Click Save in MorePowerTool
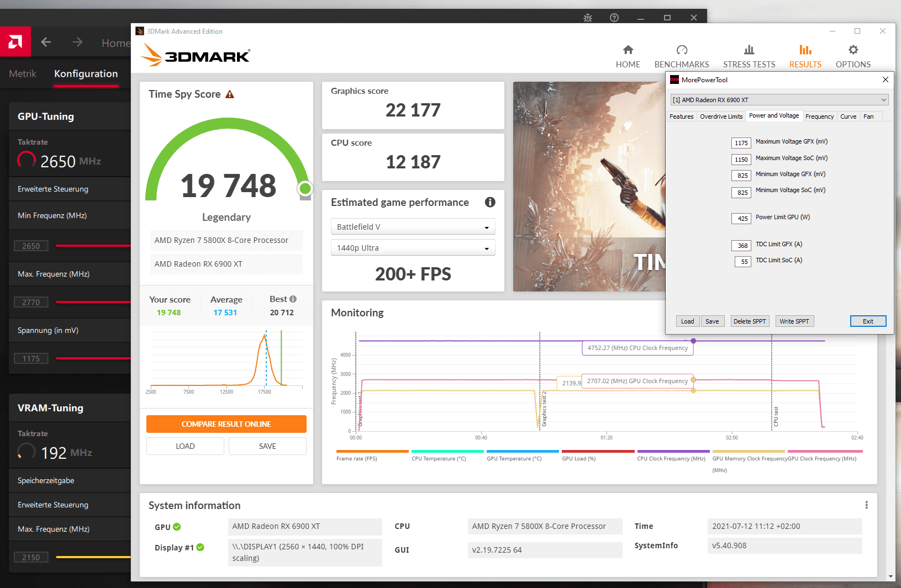Image resolution: width=901 pixels, height=588 pixels. click(x=712, y=321)
